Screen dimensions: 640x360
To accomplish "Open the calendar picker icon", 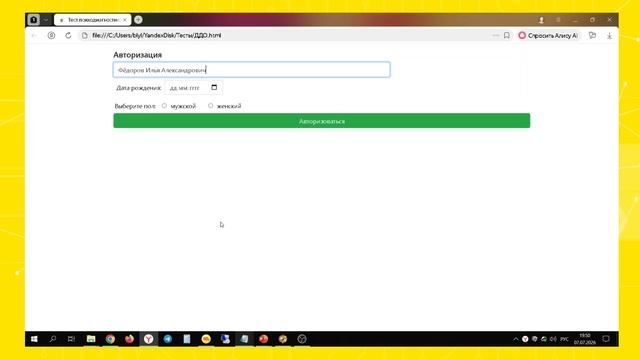I will coord(214,87).
